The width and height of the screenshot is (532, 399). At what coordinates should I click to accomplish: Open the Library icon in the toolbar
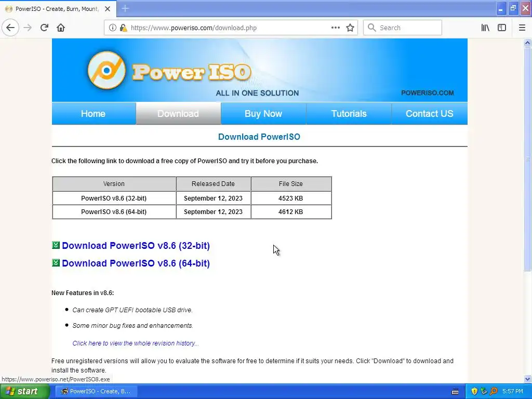coord(485,28)
